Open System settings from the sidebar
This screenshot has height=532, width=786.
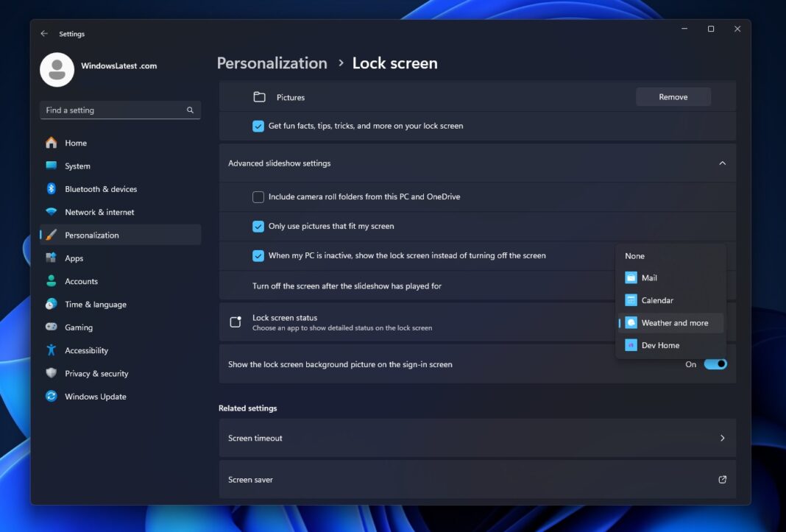tap(77, 166)
